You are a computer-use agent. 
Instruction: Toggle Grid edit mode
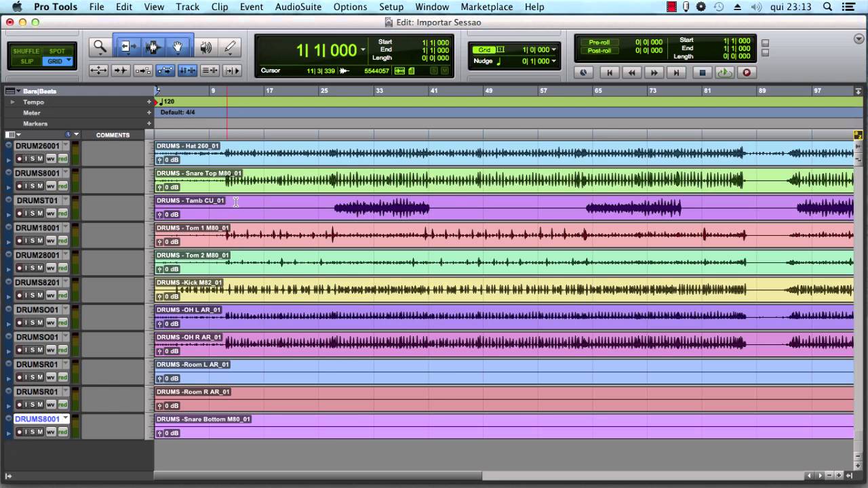[57, 61]
